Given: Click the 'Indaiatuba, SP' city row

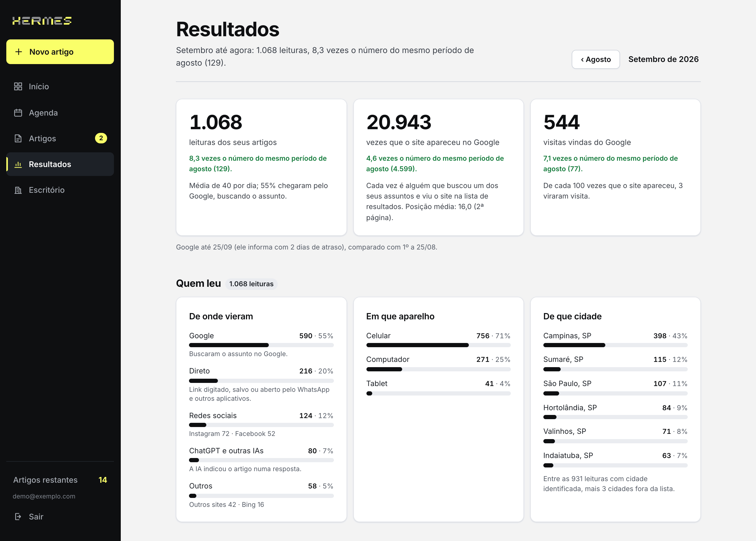Looking at the screenshot, I should (615, 460).
